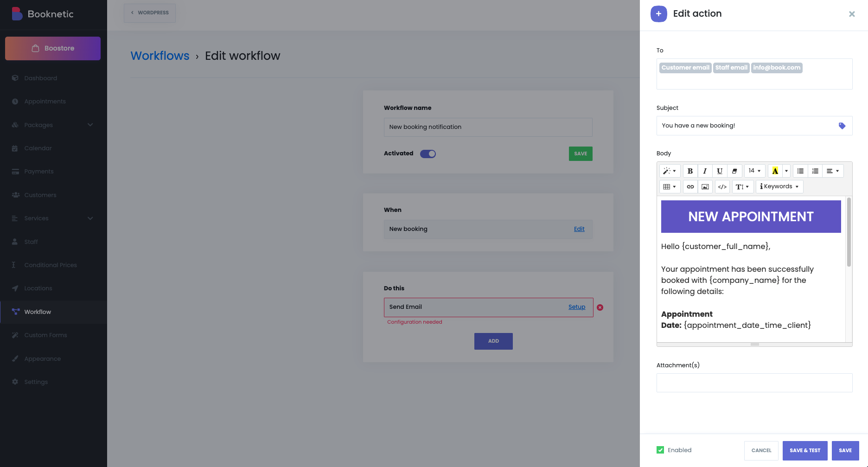Toggle the Activated workflow switch
The image size is (868, 467).
428,154
